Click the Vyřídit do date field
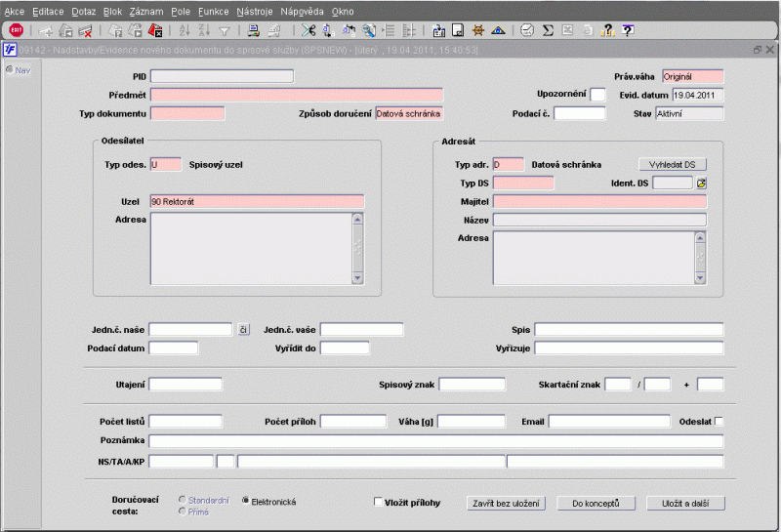This screenshot has height=532, width=781. [x=345, y=348]
